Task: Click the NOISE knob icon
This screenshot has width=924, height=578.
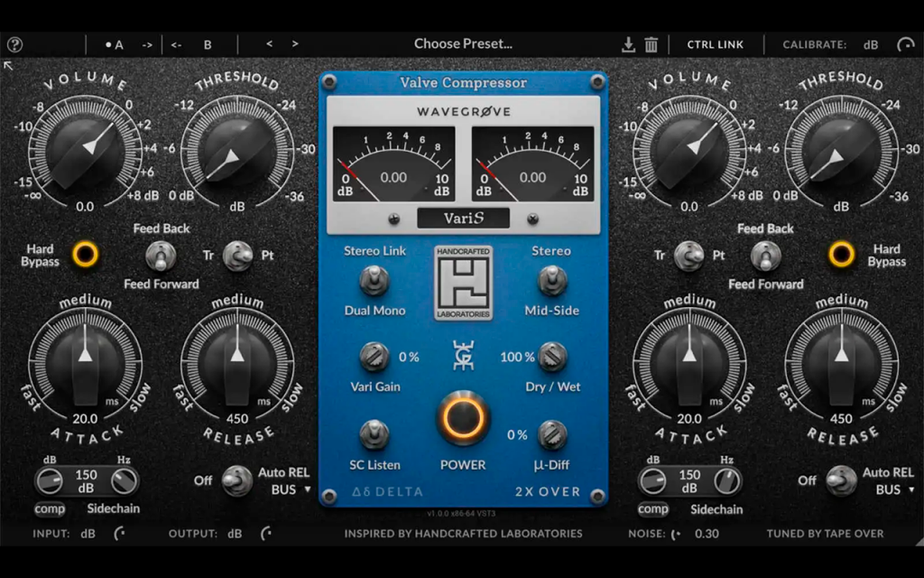Action: pos(676,534)
